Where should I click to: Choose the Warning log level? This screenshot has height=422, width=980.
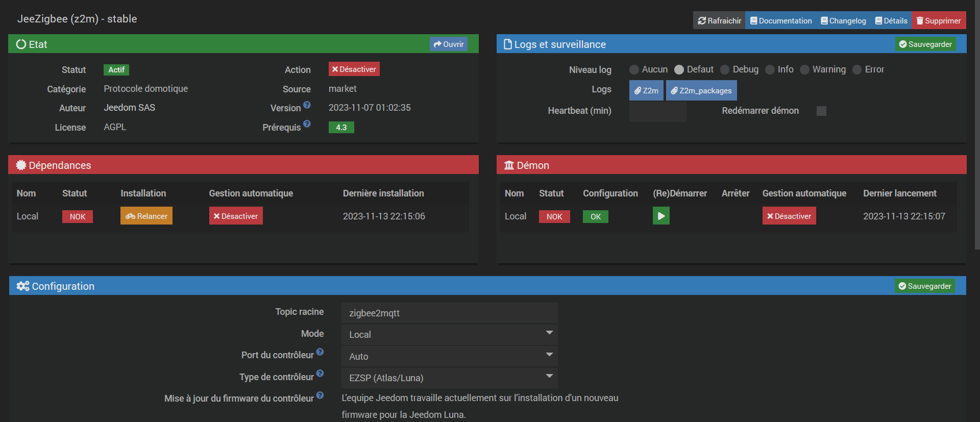pyautogui.click(x=804, y=70)
